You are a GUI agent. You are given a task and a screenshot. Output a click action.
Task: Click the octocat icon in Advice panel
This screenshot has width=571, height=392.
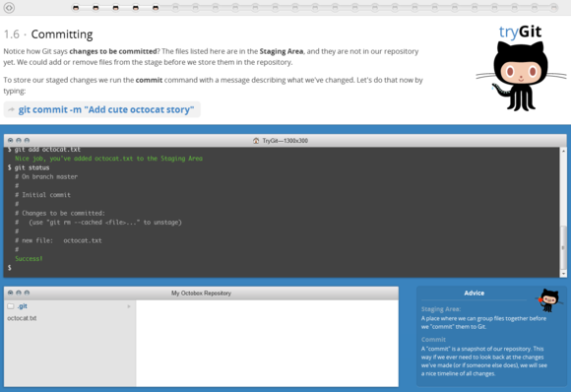[548, 299]
